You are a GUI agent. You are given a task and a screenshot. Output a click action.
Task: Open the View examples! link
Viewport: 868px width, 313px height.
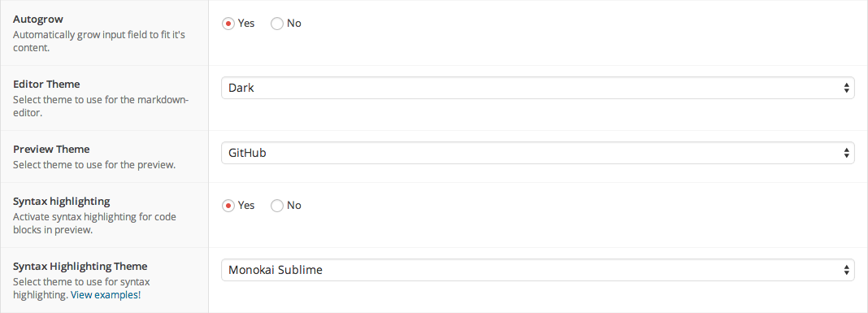pyautogui.click(x=106, y=295)
